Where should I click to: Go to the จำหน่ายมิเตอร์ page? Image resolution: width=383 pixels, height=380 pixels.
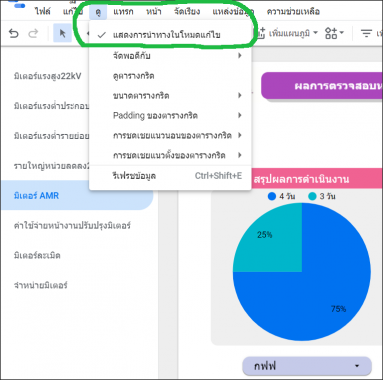point(40,285)
